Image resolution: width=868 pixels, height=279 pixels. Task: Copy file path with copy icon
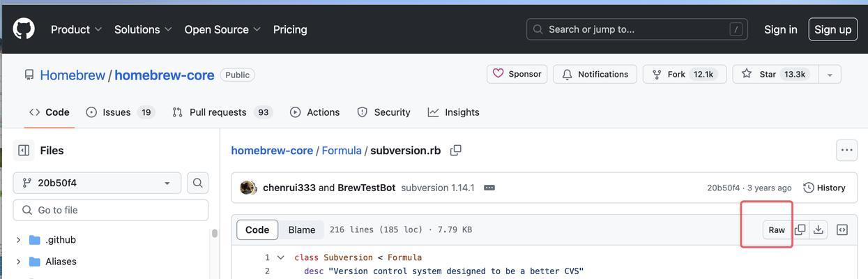456,150
